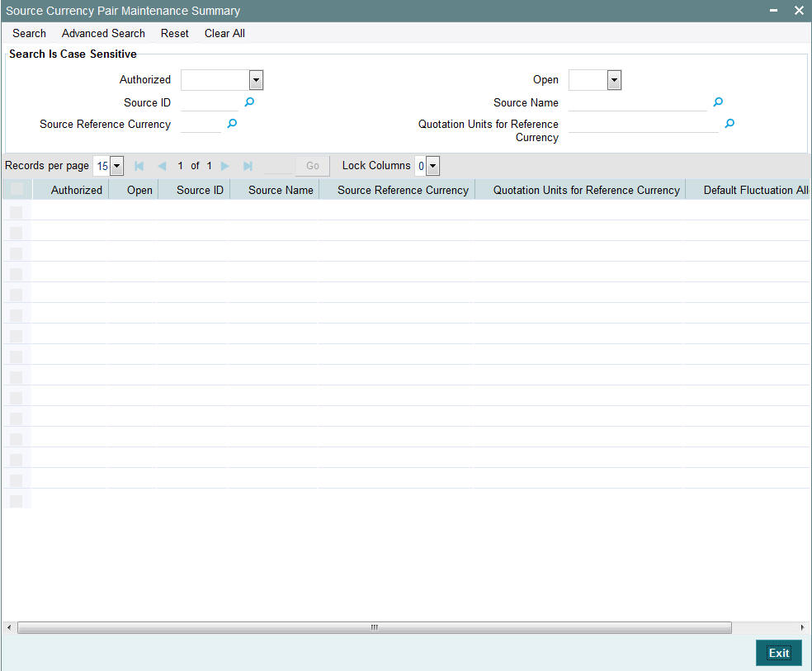This screenshot has height=671, width=812.
Task: Focus the page number input beside Go
Action: (x=278, y=166)
